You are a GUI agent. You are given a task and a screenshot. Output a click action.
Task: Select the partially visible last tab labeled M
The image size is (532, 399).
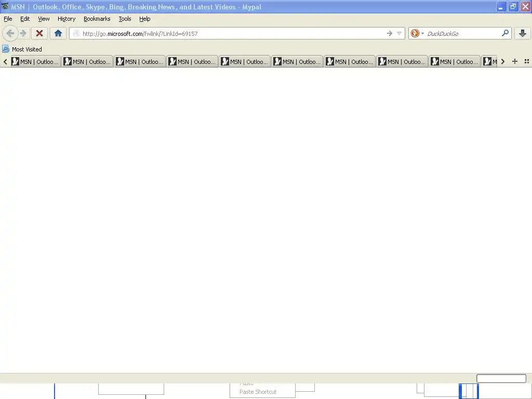(x=489, y=61)
